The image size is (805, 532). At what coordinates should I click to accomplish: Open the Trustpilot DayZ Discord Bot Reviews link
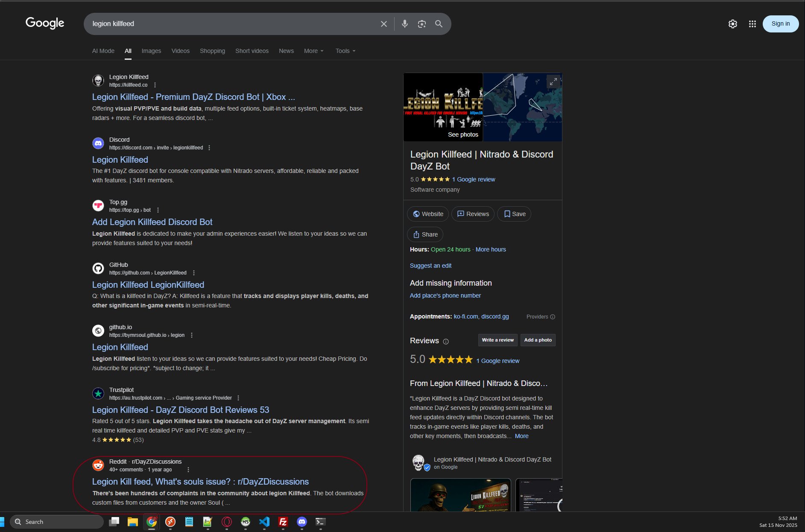[x=181, y=410]
